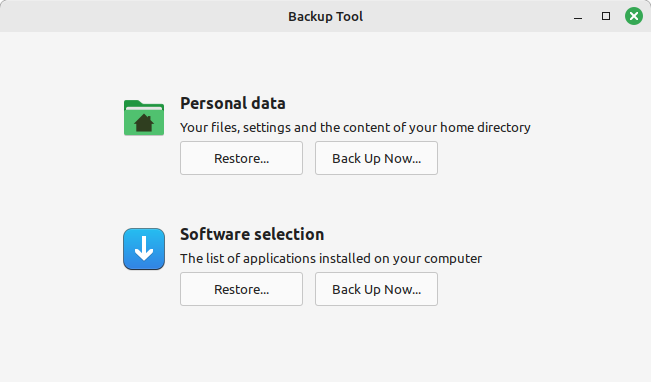
Task: Click the Backup Tool window title
Action: (x=326, y=16)
